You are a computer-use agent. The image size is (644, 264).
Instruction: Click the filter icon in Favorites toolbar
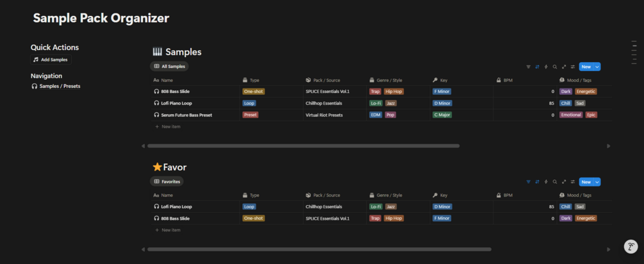pyautogui.click(x=529, y=182)
